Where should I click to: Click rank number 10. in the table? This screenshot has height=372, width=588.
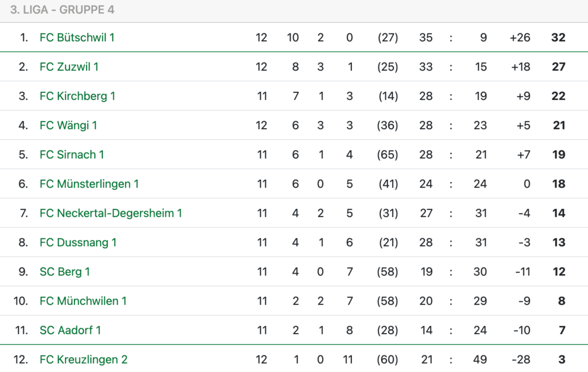(21, 301)
